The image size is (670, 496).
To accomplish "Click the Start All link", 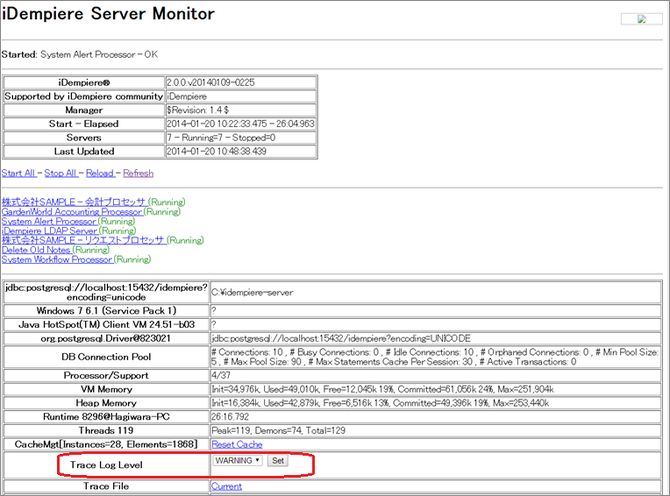I will click(x=18, y=173).
